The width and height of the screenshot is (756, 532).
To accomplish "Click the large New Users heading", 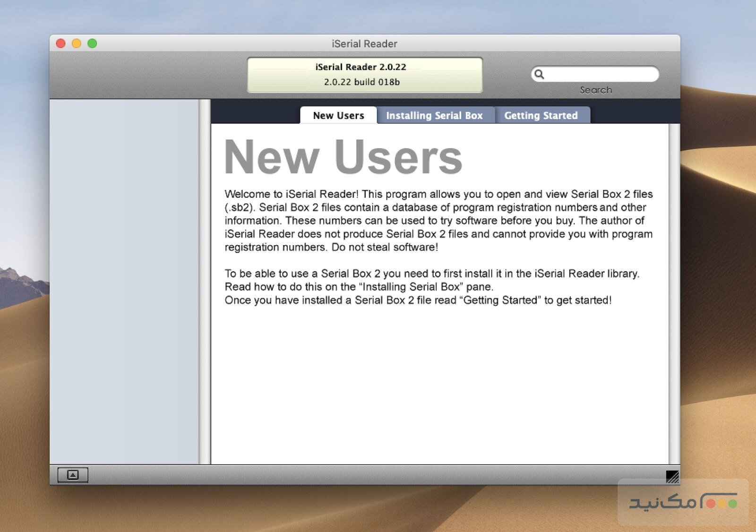I will pyautogui.click(x=344, y=157).
